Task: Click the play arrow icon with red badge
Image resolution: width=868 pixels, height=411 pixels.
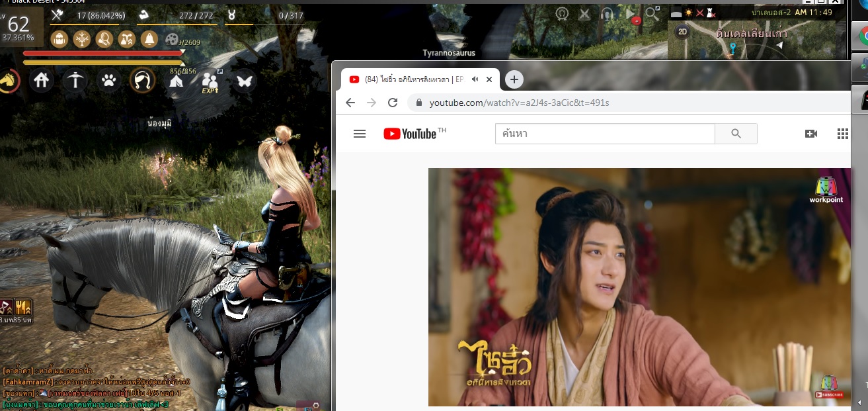Action: point(631,15)
